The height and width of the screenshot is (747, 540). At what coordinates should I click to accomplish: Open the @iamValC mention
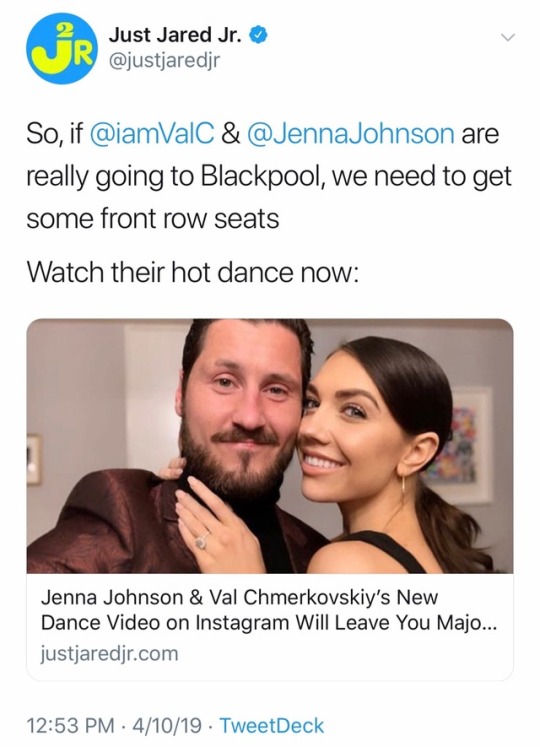point(152,134)
